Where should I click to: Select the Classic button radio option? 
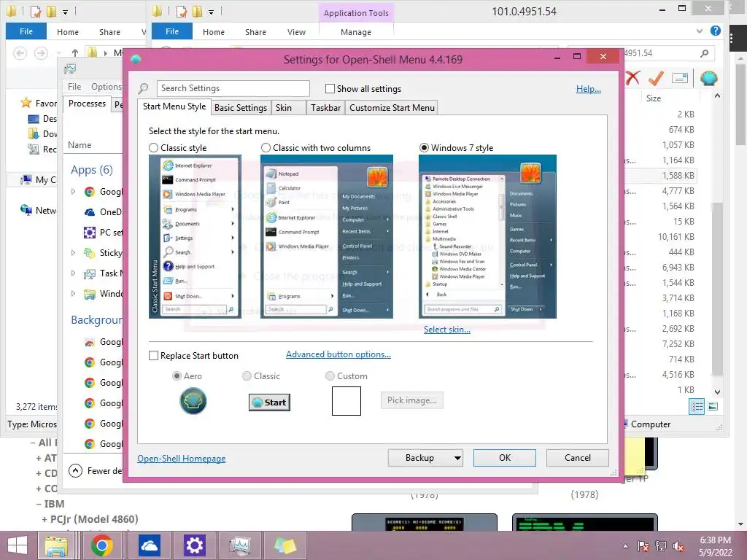(247, 376)
